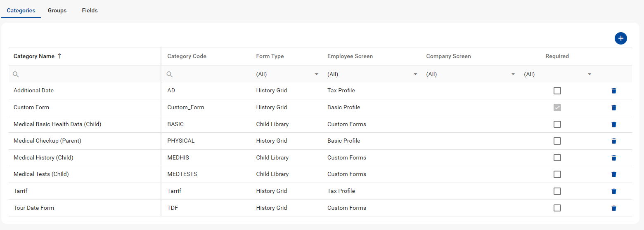644x230 pixels.
Task: Sort by Category Name column header
Action: 34,56
